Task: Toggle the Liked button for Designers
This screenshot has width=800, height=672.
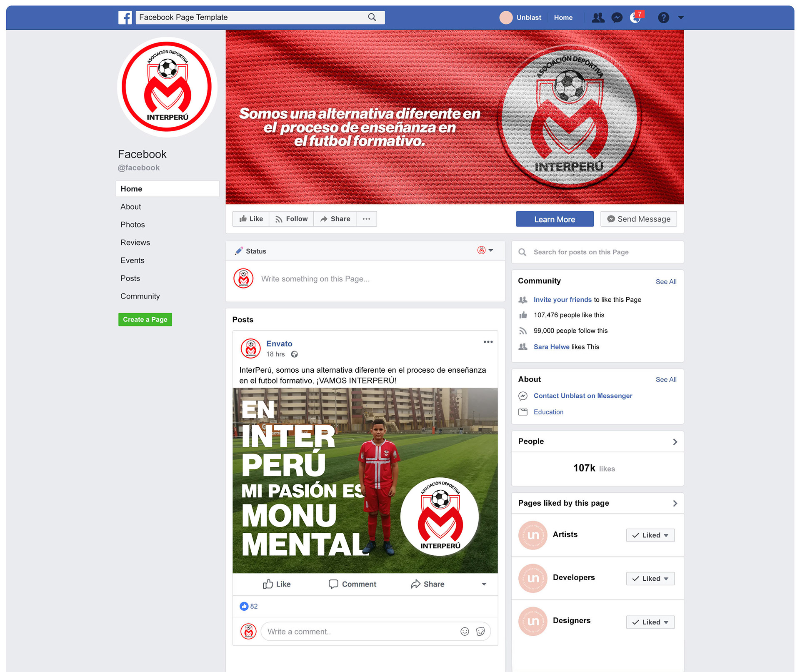Action: (650, 622)
